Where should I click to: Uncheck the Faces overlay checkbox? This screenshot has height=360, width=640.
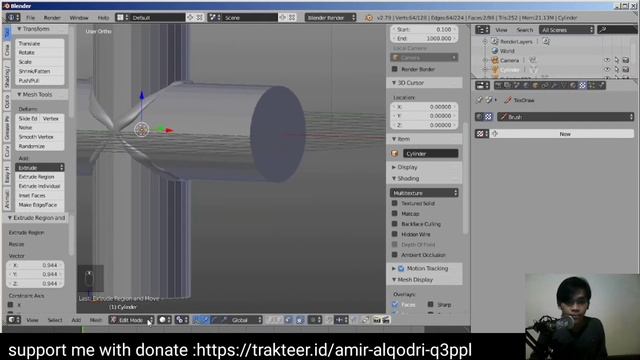tap(395, 304)
